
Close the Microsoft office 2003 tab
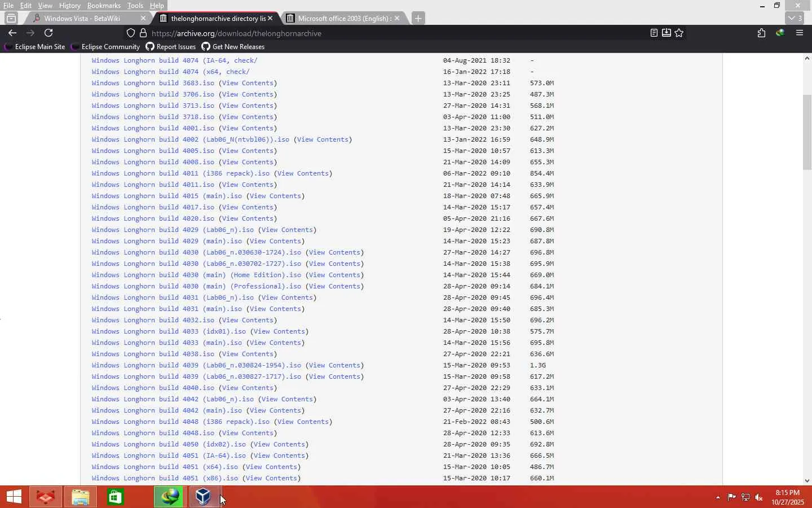point(397,19)
